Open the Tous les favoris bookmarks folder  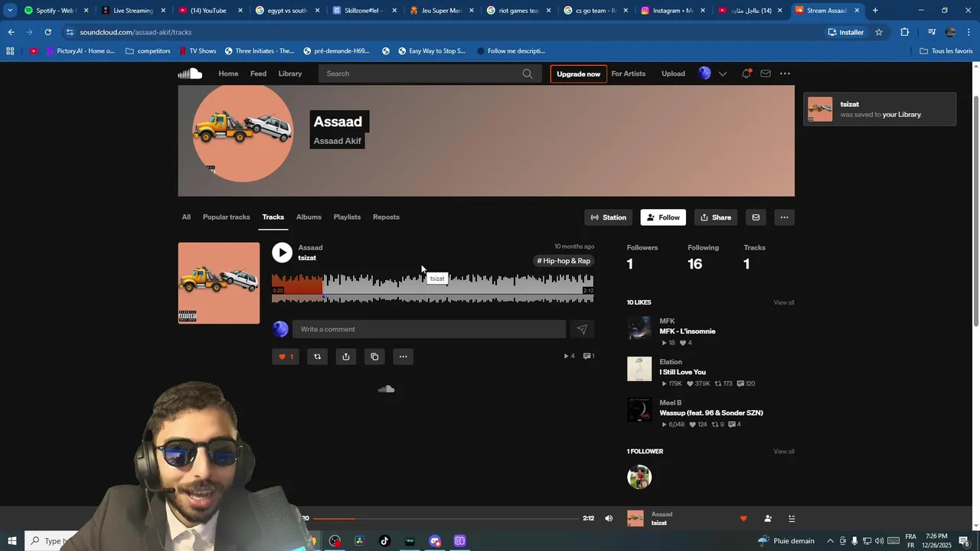coord(946,51)
